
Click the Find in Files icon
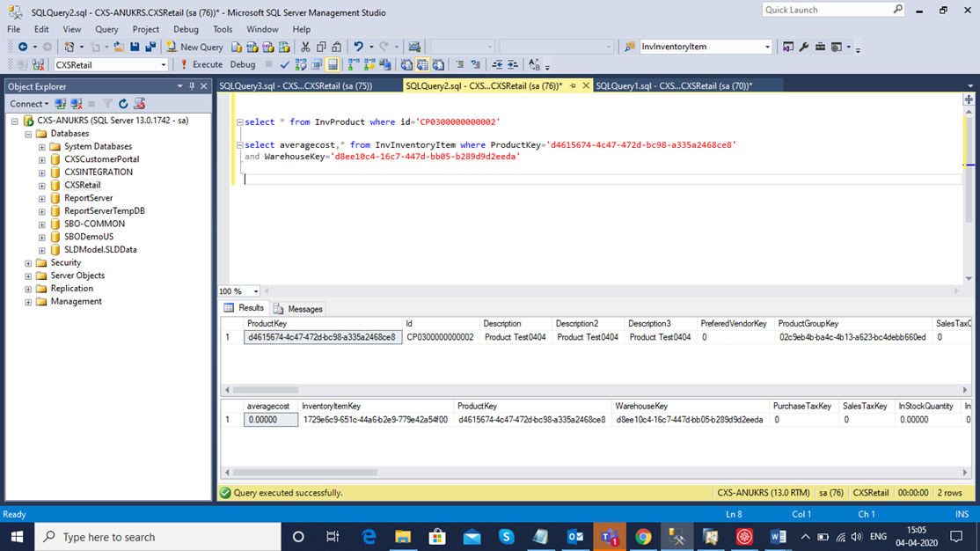630,47
